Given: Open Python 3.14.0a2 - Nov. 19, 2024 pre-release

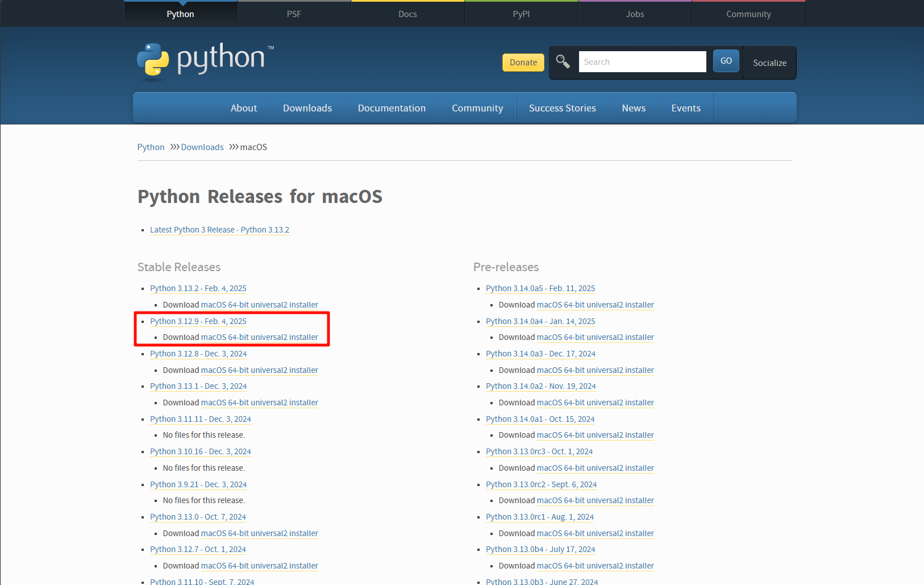Looking at the screenshot, I should tap(541, 386).
